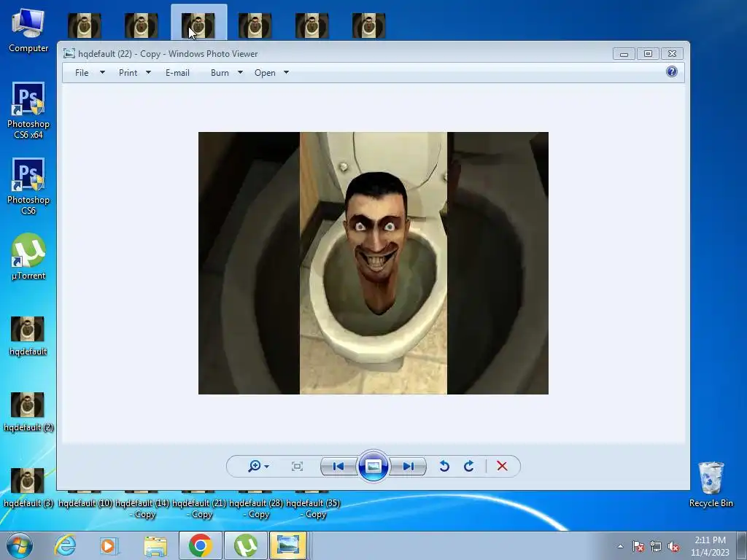Go to the previous photo
Screen dimensions: 747x560
tap(338, 466)
